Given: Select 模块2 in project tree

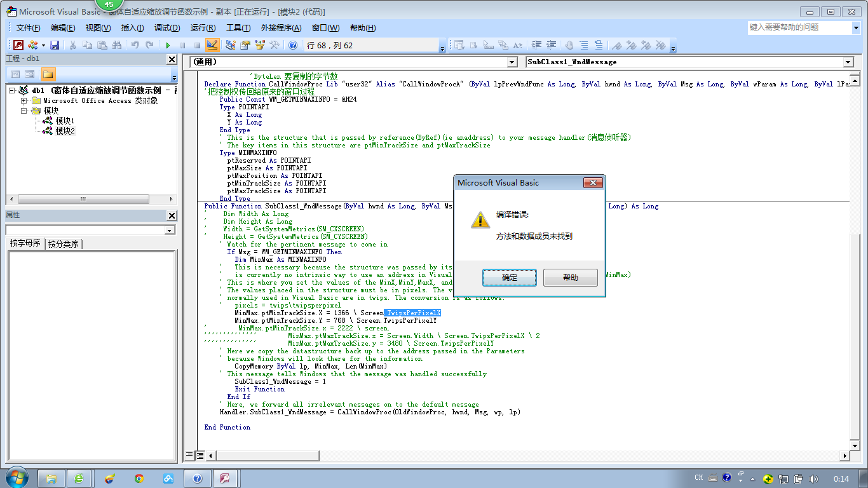Looking at the screenshot, I should [65, 131].
